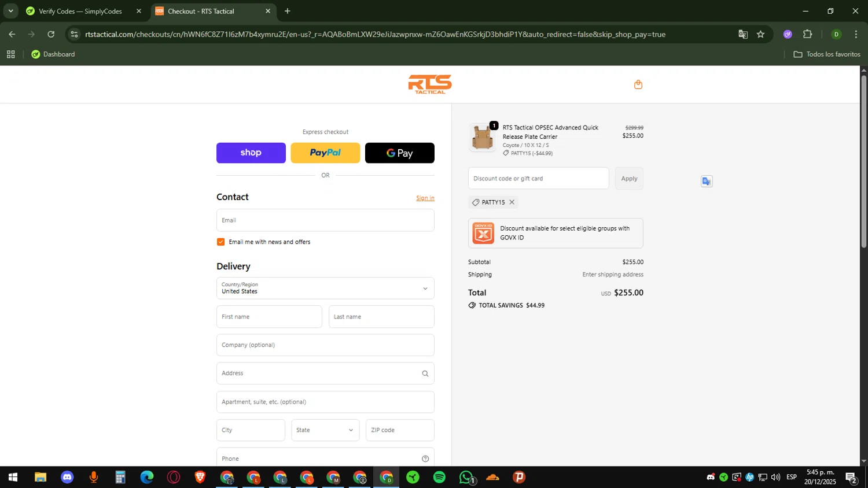Screen dimensions: 868x488
Task: Click the Enter shipping address text
Action: point(613,275)
